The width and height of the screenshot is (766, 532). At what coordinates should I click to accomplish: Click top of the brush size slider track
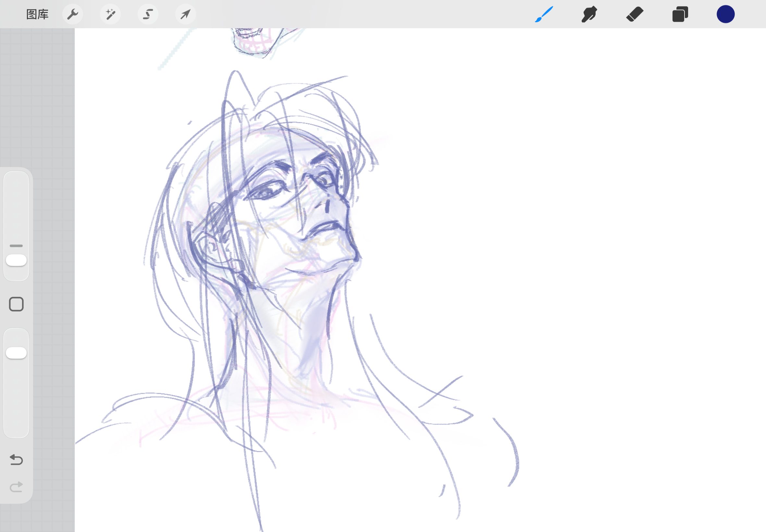[16, 180]
